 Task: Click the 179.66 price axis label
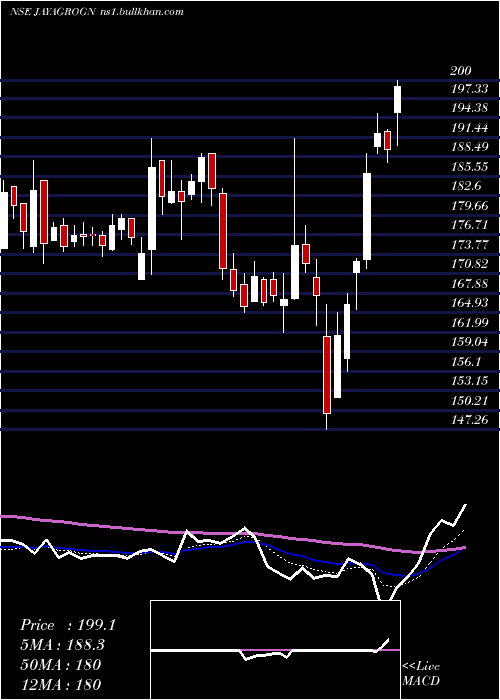click(x=469, y=206)
